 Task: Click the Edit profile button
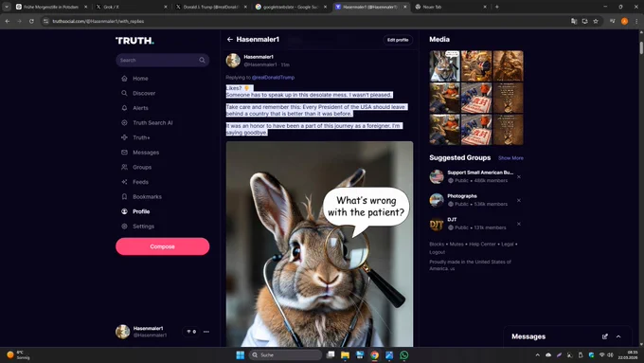398,40
